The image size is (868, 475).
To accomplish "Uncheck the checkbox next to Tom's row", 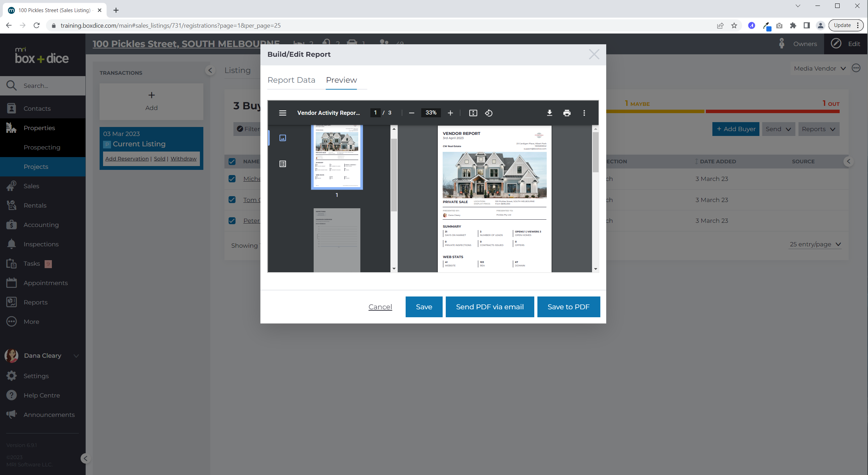I will tap(232, 200).
